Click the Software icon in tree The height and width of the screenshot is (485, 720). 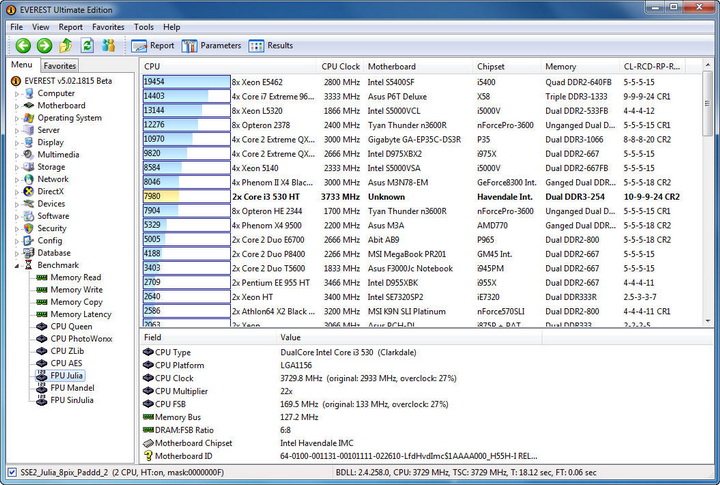tap(28, 216)
